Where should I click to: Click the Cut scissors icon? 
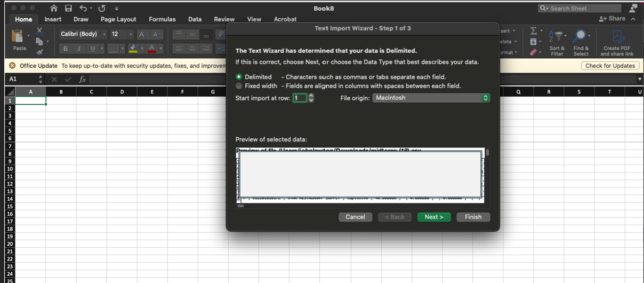tap(39, 31)
